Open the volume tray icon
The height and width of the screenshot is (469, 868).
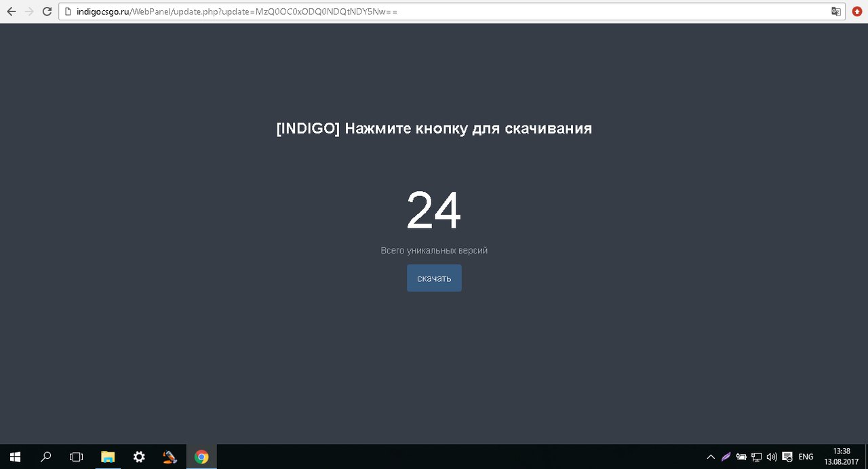pyautogui.click(x=772, y=457)
